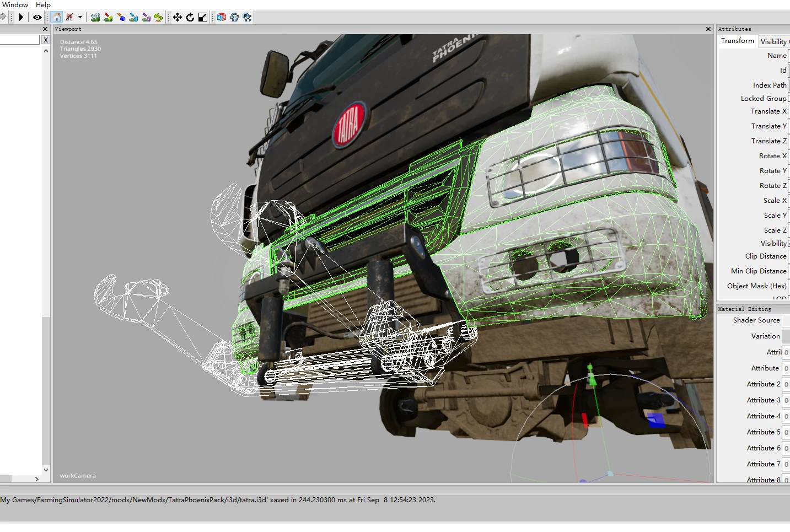Image resolution: width=790 pixels, height=532 pixels.
Task: Open the Help menu
Action: tap(43, 5)
